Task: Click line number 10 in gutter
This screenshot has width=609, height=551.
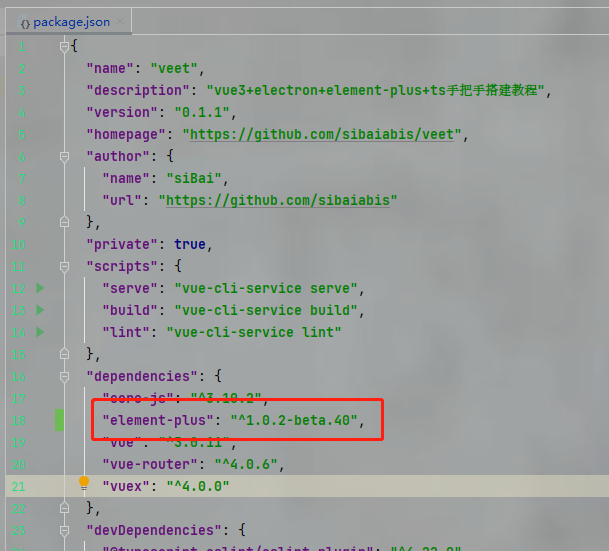Action: click(x=19, y=245)
